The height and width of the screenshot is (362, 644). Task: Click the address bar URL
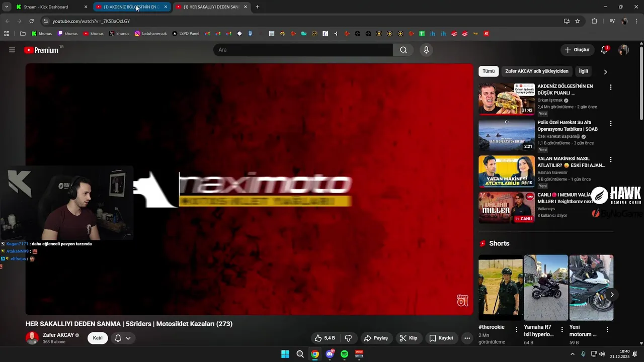91,21
